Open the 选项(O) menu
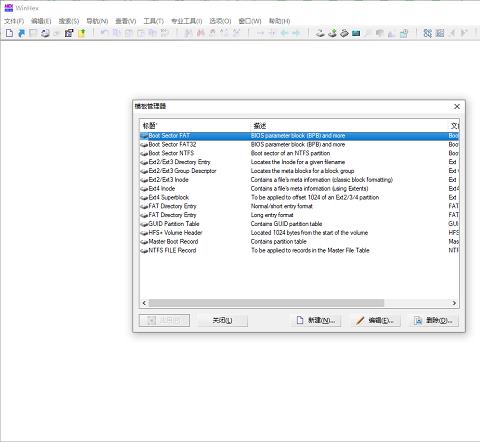This screenshot has height=442, width=480. pyautogui.click(x=220, y=21)
